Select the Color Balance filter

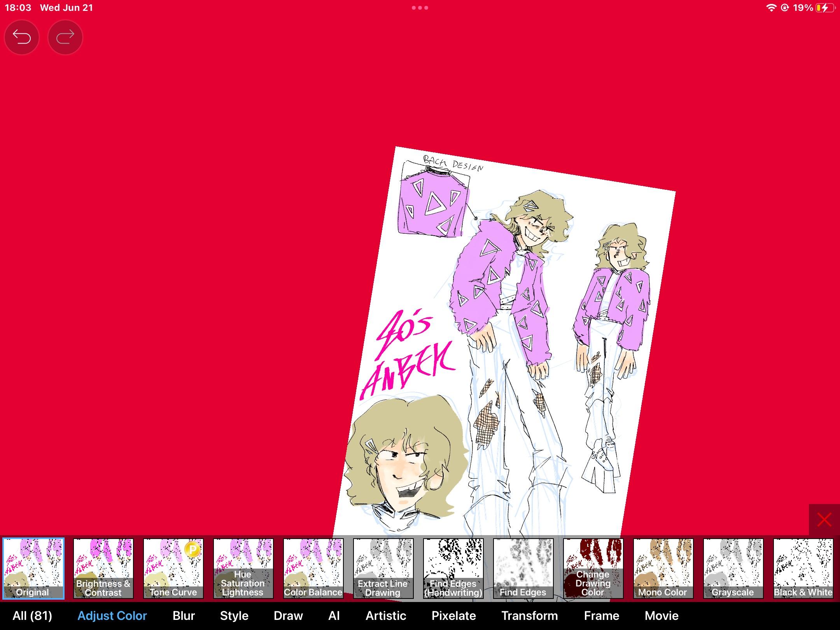[313, 568]
